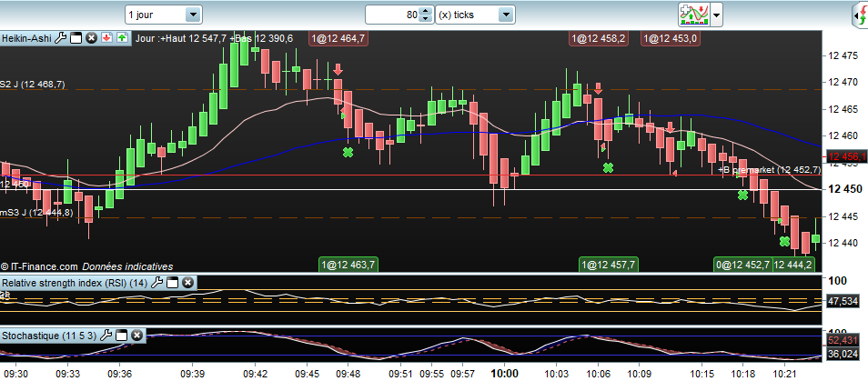Click the Heikin-Ashi panel title
Image resolution: width=868 pixels, height=381 pixels.
pos(27,38)
